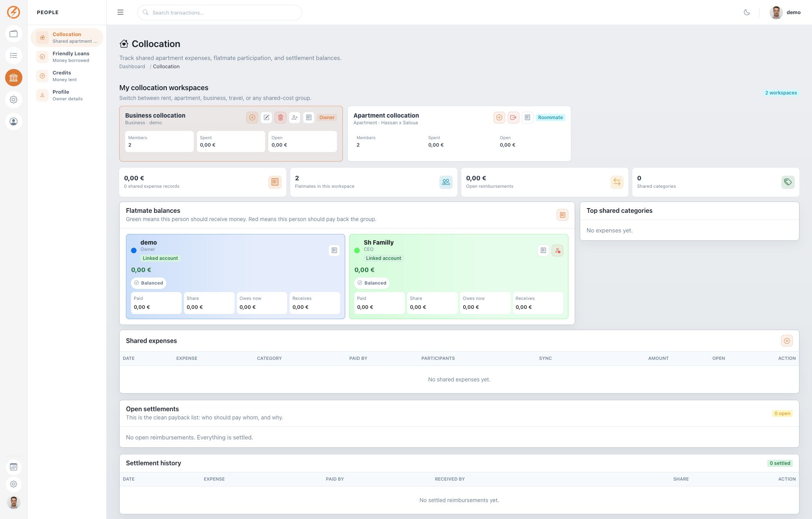Viewport: 812px width, 519px height.
Task: Open the Apartment collocation report icon
Action: [528, 117]
